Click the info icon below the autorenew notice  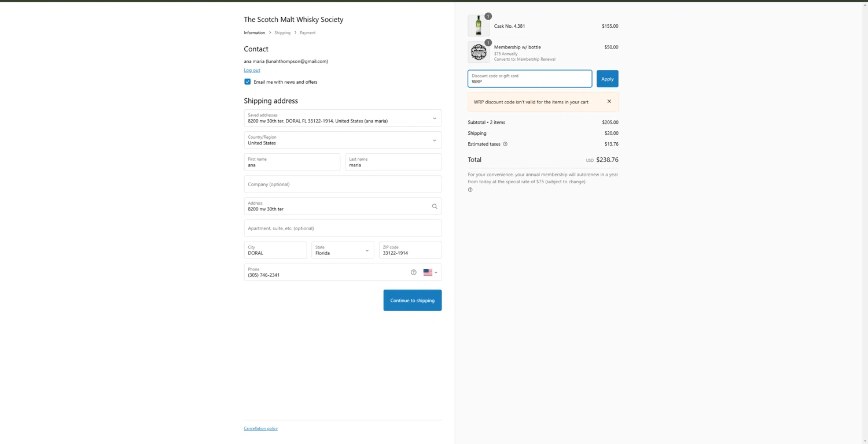point(470,190)
